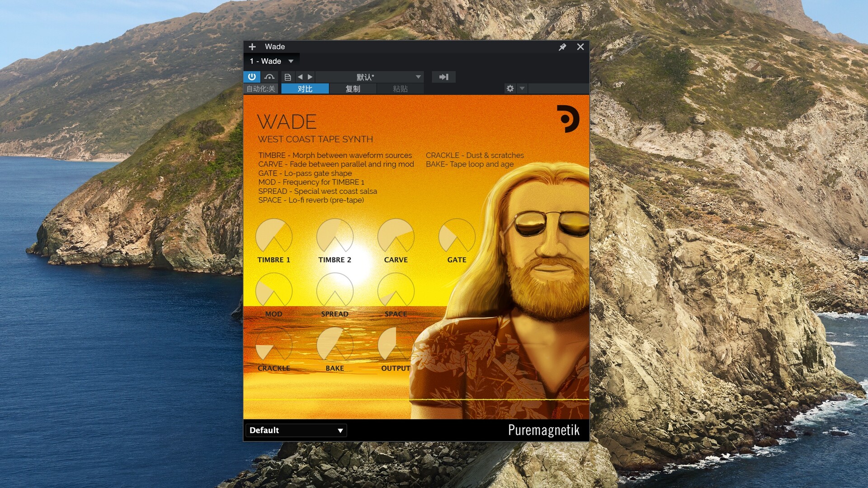
Task: Open the gear settings icon
Action: (510, 89)
